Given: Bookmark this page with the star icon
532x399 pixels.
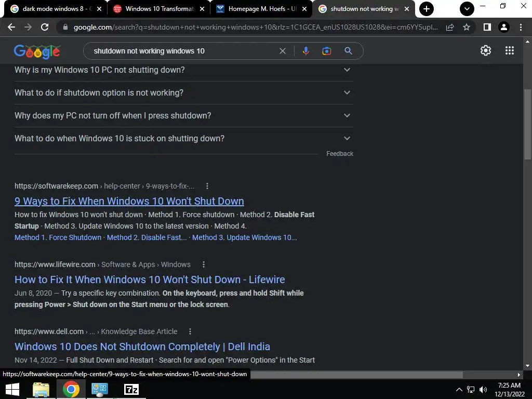Looking at the screenshot, I should pyautogui.click(x=467, y=27).
